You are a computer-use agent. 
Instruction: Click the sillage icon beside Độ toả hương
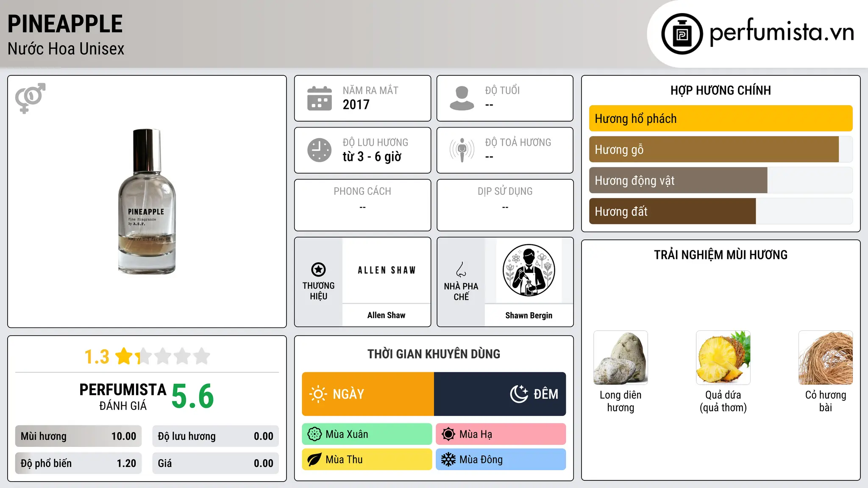462,150
